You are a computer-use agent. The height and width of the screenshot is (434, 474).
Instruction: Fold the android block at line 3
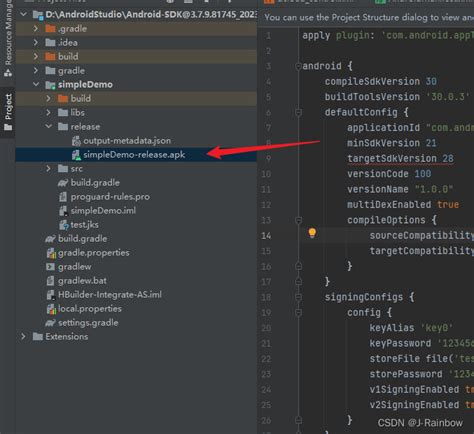298,66
